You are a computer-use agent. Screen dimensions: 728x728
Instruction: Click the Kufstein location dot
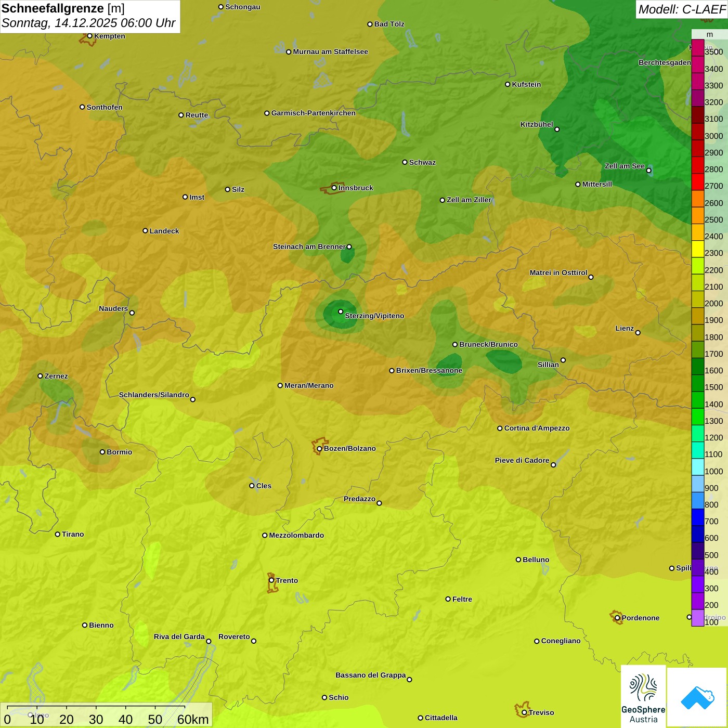pos(508,84)
